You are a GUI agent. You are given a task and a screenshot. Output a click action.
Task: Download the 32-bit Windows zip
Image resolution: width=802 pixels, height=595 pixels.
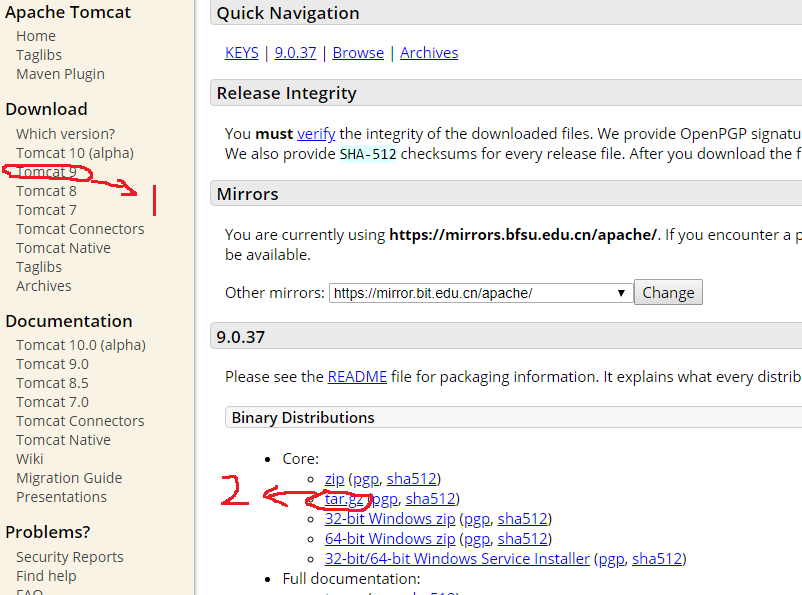(390, 519)
